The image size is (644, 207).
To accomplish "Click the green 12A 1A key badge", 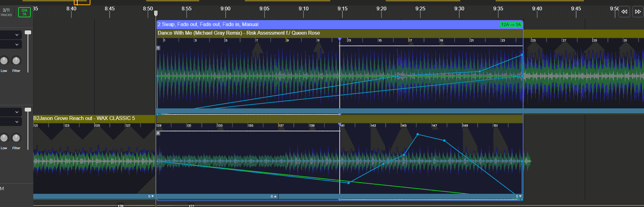I will [x=24, y=12].
